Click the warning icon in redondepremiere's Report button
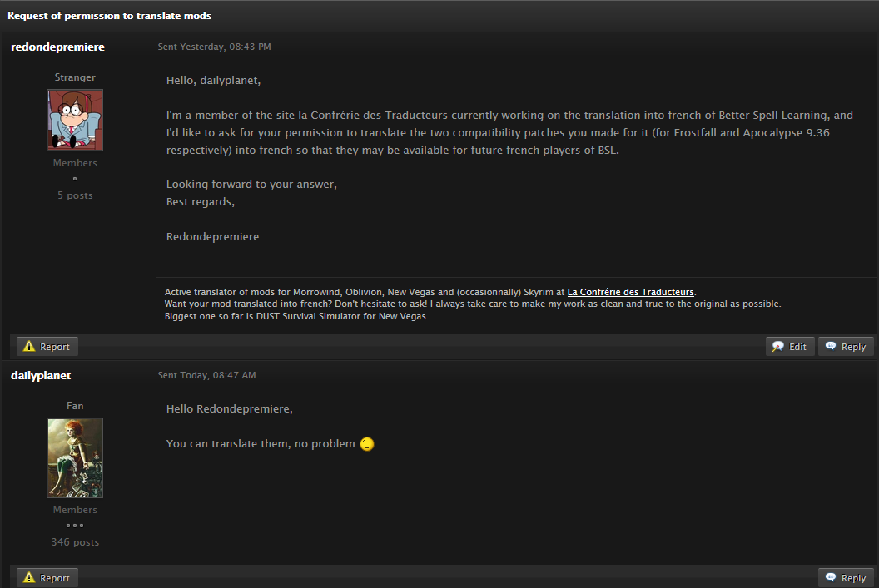The width and height of the screenshot is (879, 588). point(29,347)
